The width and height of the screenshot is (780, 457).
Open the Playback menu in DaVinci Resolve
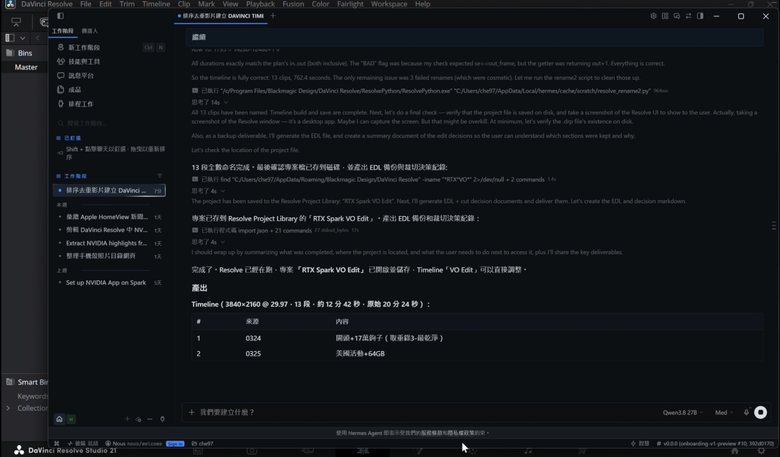260,4
